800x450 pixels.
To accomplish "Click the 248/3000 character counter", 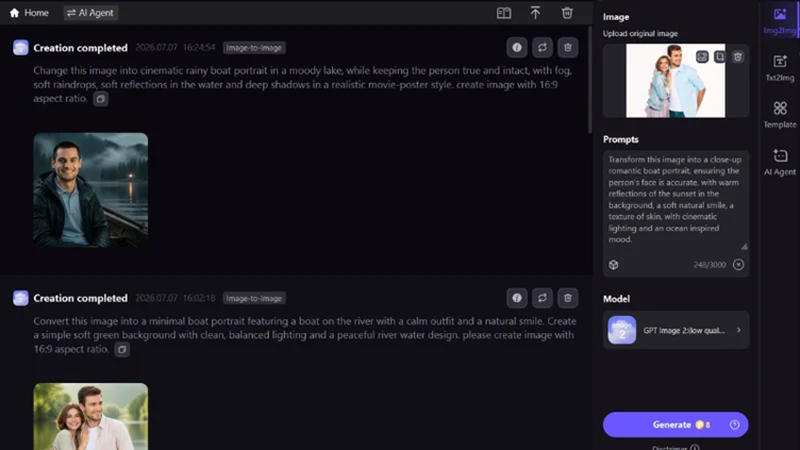I will click(x=709, y=265).
